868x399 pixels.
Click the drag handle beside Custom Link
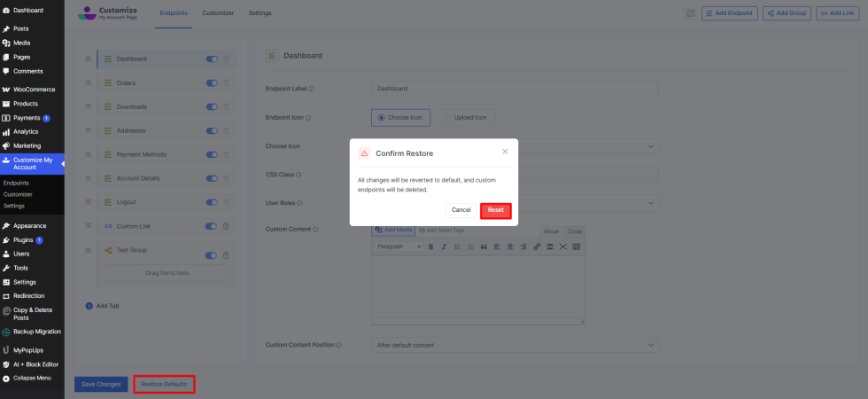click(x=88, y=225)
